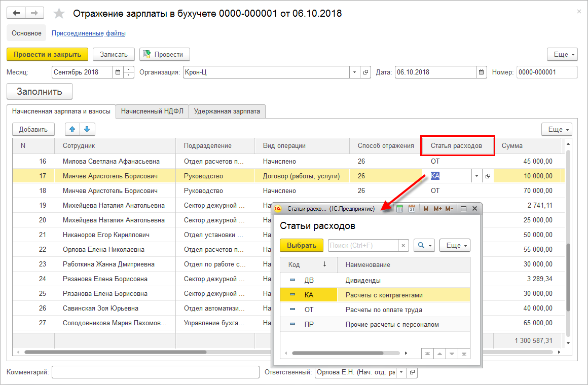Click the Номер input field
The width and height of the screenshot is (588, 385).
click(547, 72)
